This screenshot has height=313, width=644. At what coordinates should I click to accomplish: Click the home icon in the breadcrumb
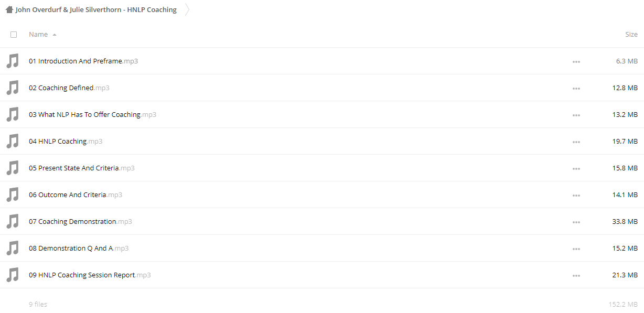[x=9, y=9]
